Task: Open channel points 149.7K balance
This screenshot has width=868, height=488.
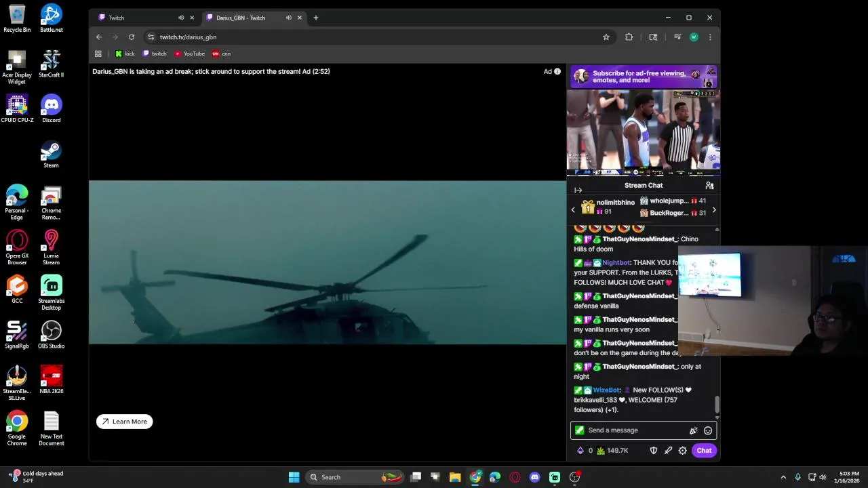Action: pos(612,451)
